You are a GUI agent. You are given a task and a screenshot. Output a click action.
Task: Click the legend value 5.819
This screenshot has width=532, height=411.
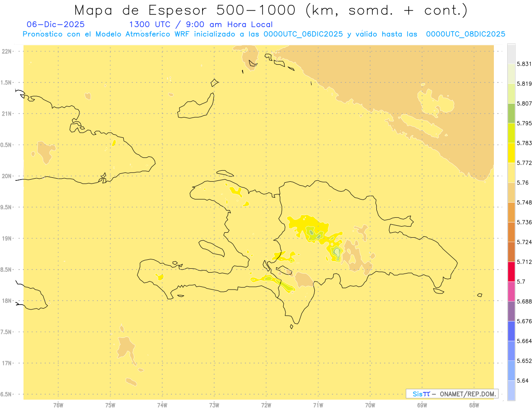coord(524,84)
